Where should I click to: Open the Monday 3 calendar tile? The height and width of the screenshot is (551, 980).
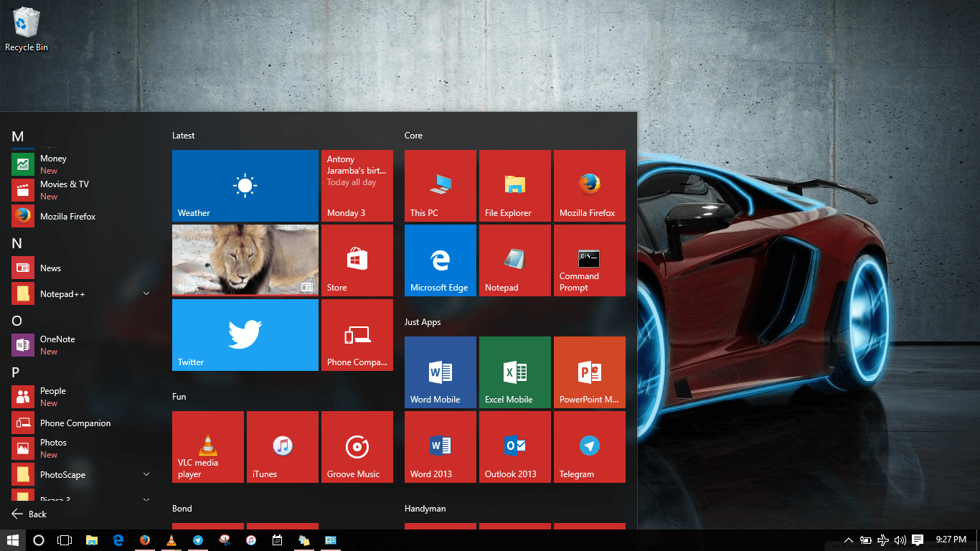coord(357,186)
